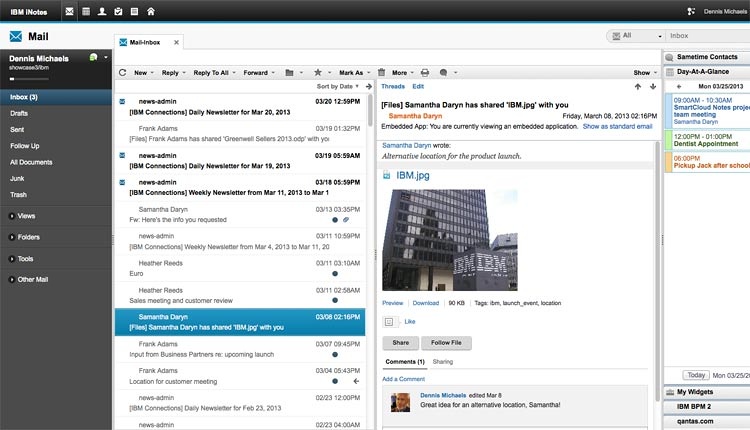Open the Mail icon in top bar
The height and width of the screenshot is (430, 750).
pos(69,11)
